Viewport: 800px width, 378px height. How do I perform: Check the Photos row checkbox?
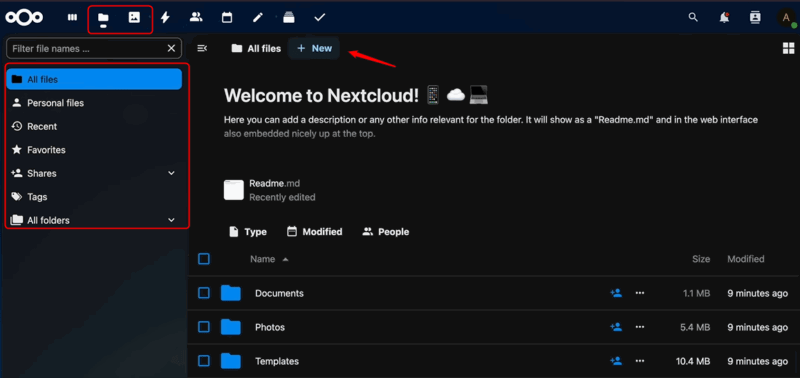click(204, 327)
